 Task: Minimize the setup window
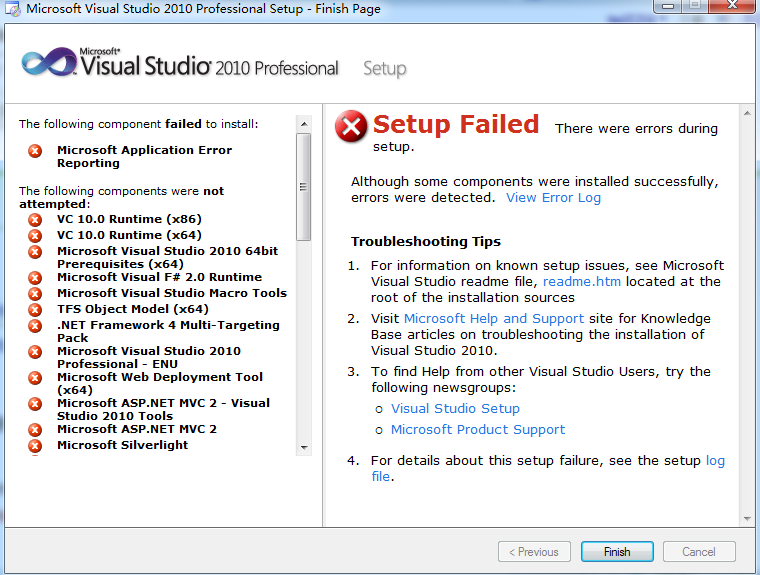tap(668, 6)
